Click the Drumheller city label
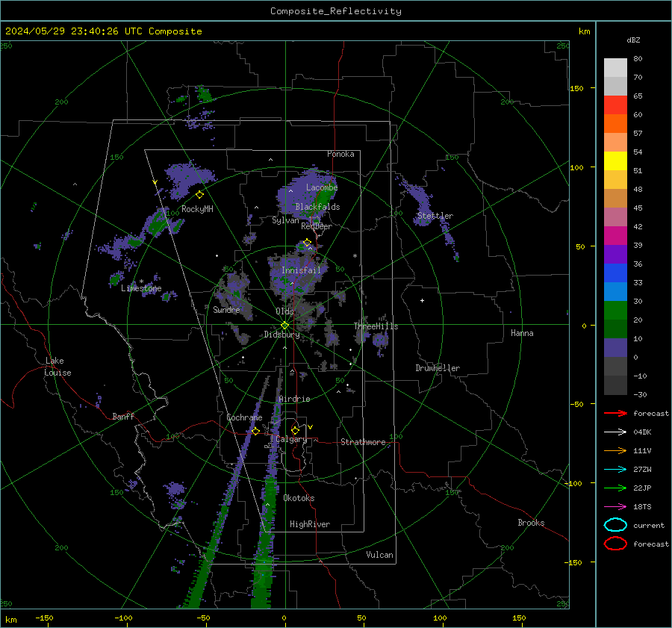 (438, 368)
